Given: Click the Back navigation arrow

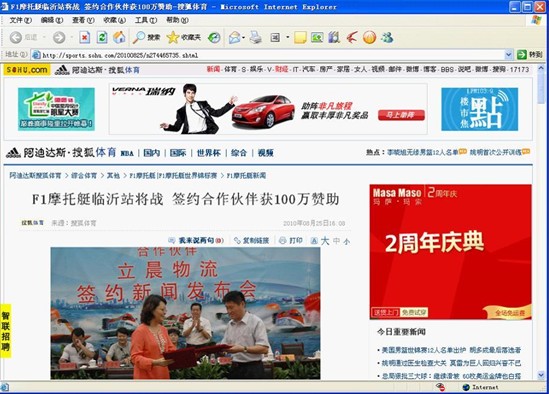Looking at the screenshot, I should click(x=16, y=37).
